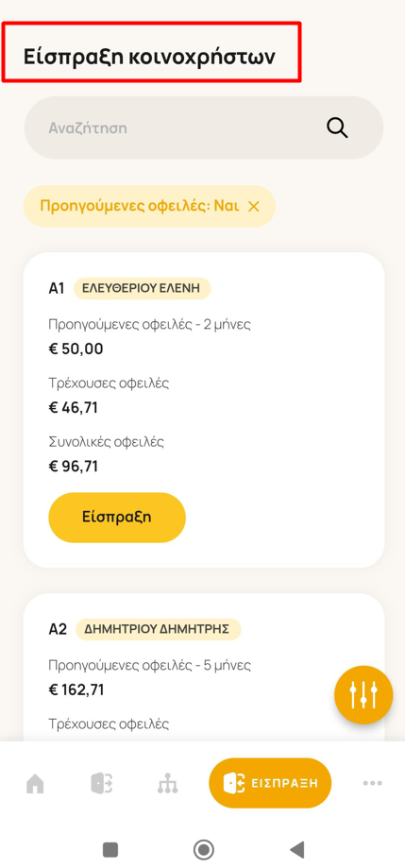Screen dimensions: 405x868
Task: Tap the ΔΗΜΗΤΡΙΟΥ ΔΗΜΗΤΡΗΣ name tag
Action: click(x=159, y=629)
